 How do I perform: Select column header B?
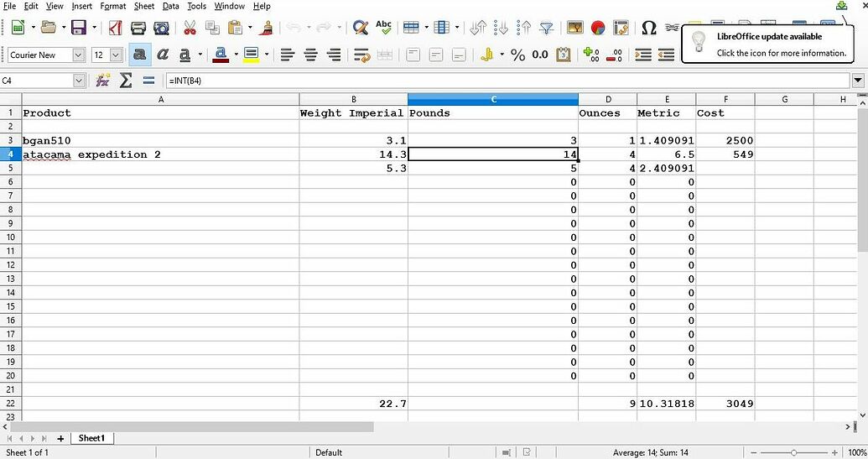(x=354, y=99)
